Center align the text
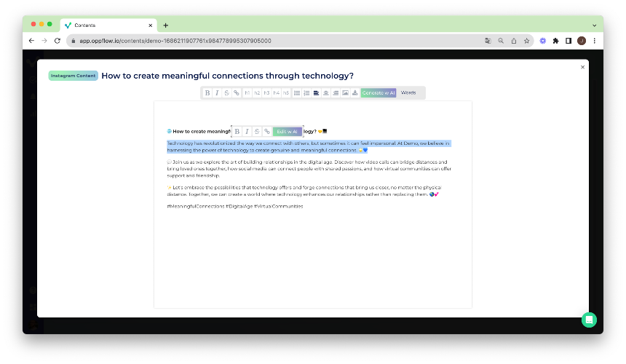This screenshot has width=626, height=364. [x=326, y=93]
